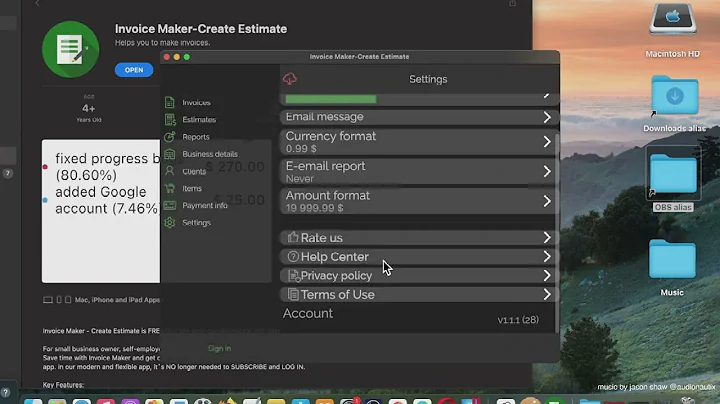The height and width of the screenshot is (404, 720).
Task: Click the Terms of Use label
Action: point(338,294)
